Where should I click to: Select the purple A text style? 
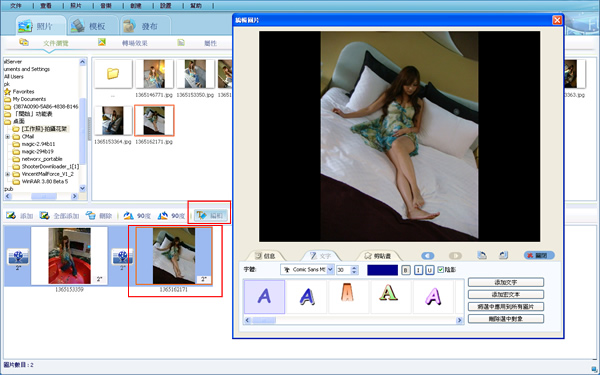point(433,297)
